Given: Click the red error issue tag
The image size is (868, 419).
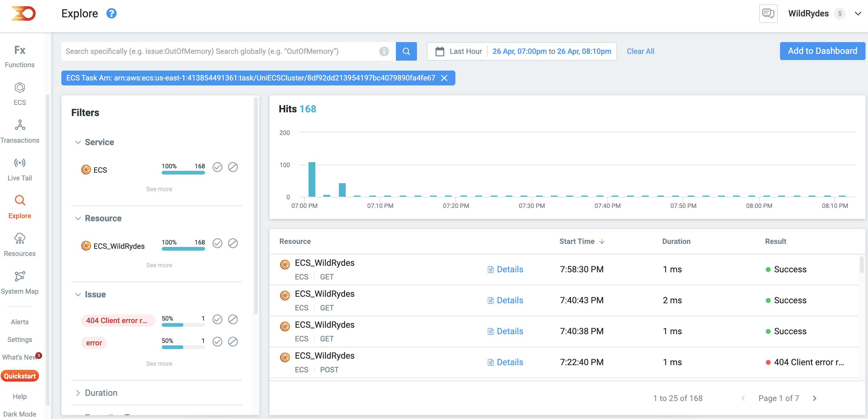Looking at the screenshot, I should 94,343.
